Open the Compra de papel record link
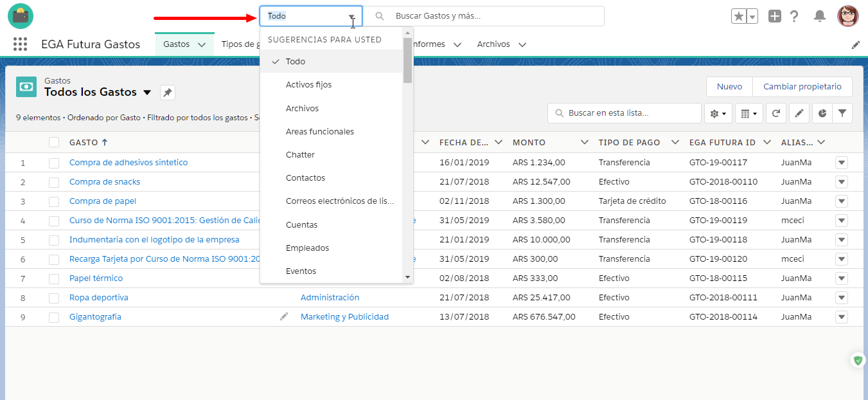 [103, 201]
